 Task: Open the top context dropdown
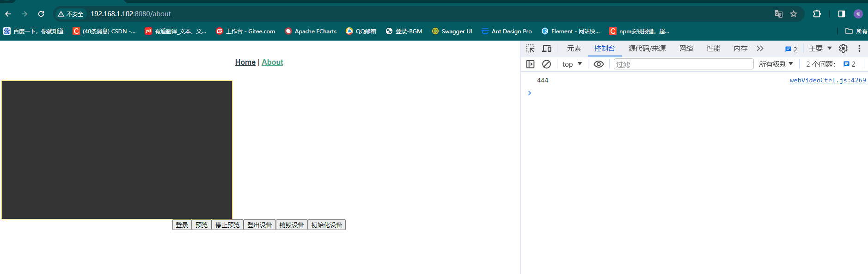(x=572, y=64)
